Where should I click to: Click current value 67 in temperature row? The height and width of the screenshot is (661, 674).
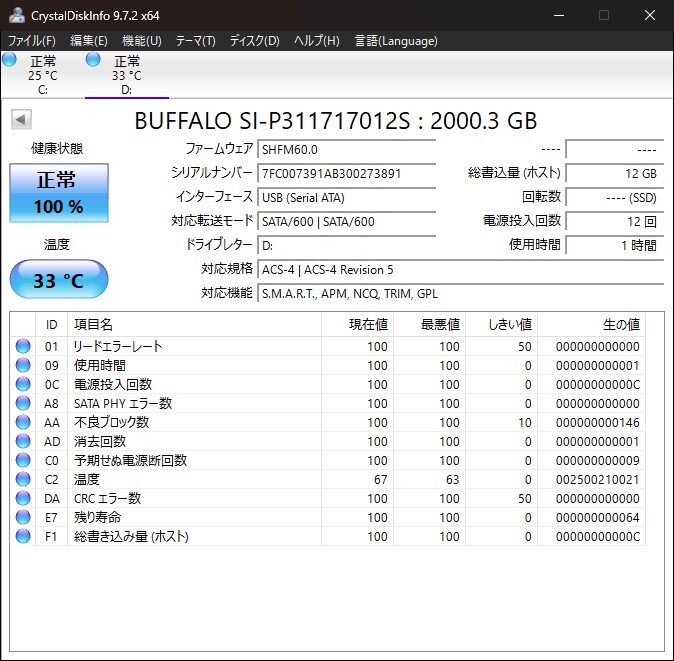point(380,480)
